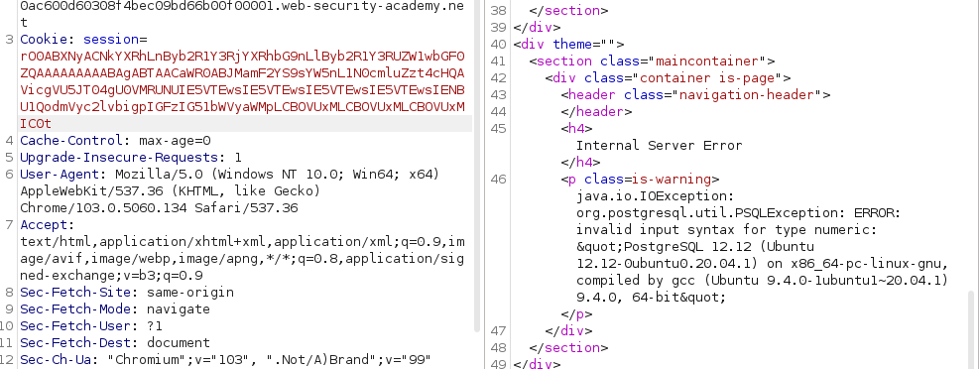Viewport: 980px width, 369px height.
Task: Click the "</header>" closing tag
Action: (x=596, y=112)
